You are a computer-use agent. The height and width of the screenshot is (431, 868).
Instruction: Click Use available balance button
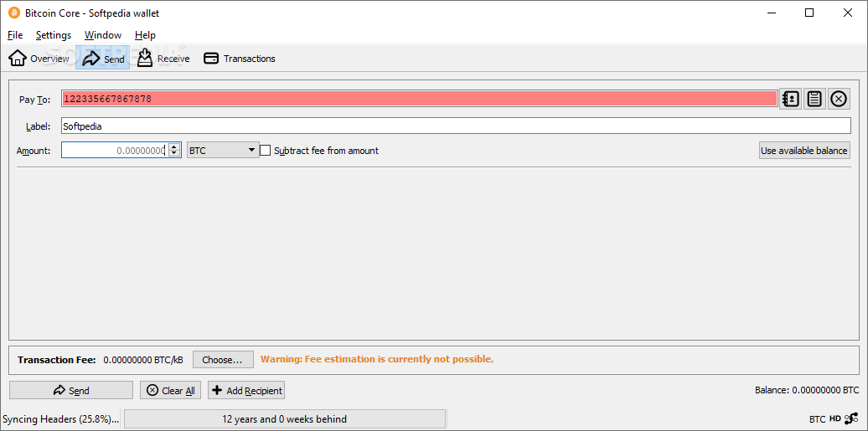click(804, 151)
